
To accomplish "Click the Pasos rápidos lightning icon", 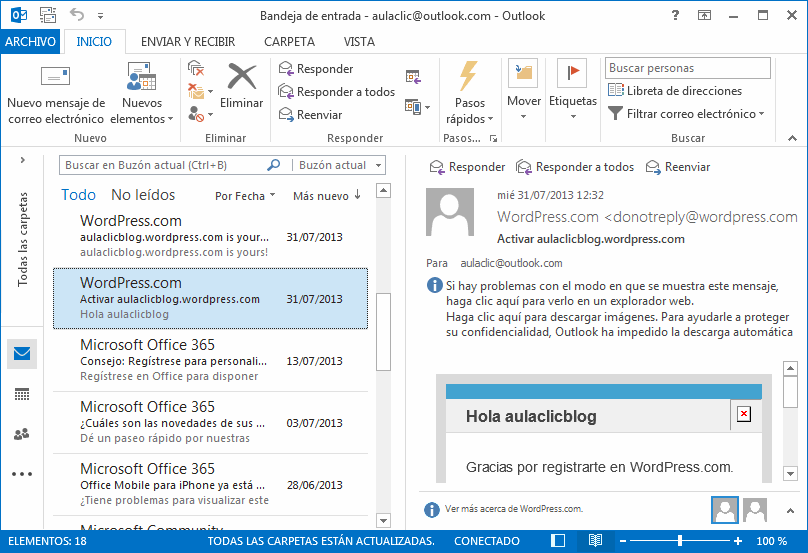I will pos(468,76).
